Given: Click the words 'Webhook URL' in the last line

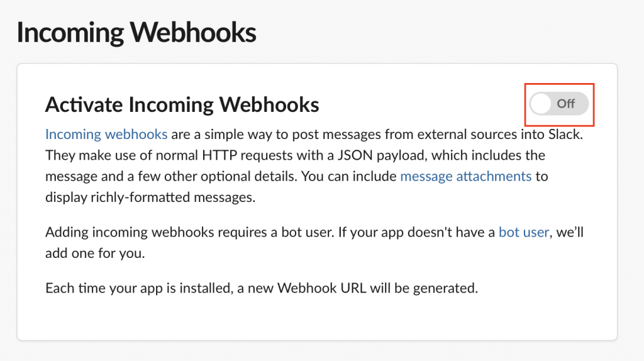Looking at the screenshot, I should point(318,289).
